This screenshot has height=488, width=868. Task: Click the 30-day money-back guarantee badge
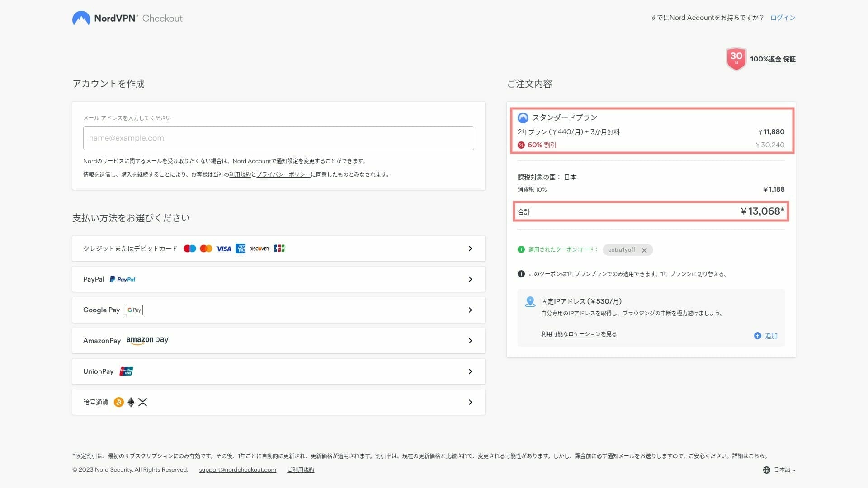736,59
